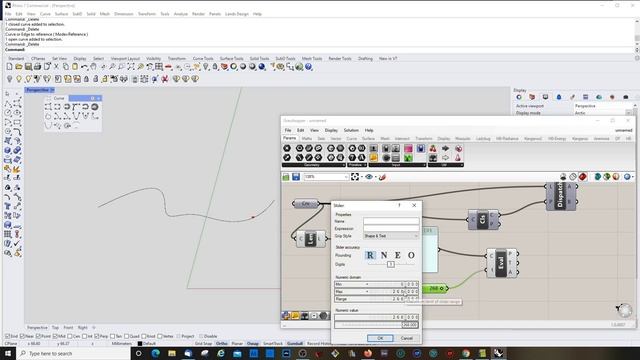Click the pink Colour Swatch param icon

pos(408,149)
